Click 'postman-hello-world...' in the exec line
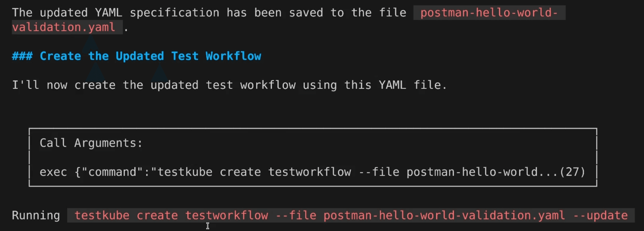Screen dimensions: 644x231 (482, 172)
